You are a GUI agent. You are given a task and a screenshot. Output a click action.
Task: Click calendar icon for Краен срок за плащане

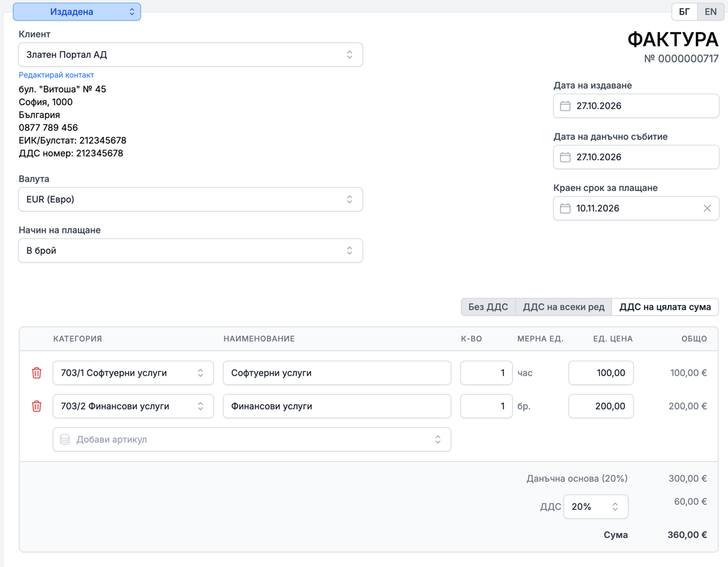point(565,208)
